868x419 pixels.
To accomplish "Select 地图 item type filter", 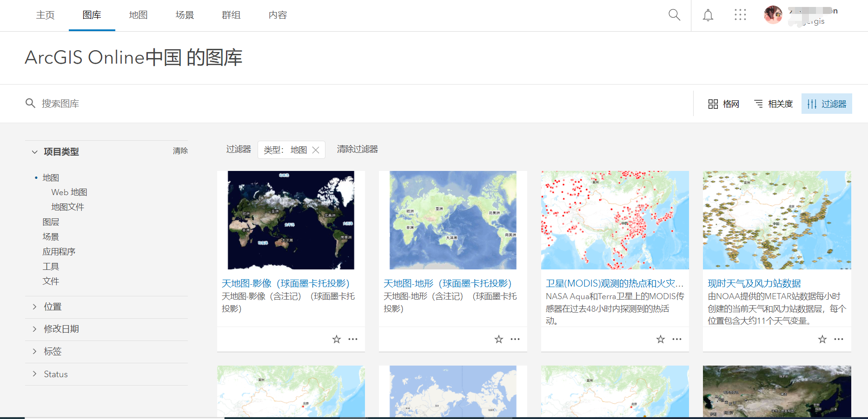I will point(51,178).
